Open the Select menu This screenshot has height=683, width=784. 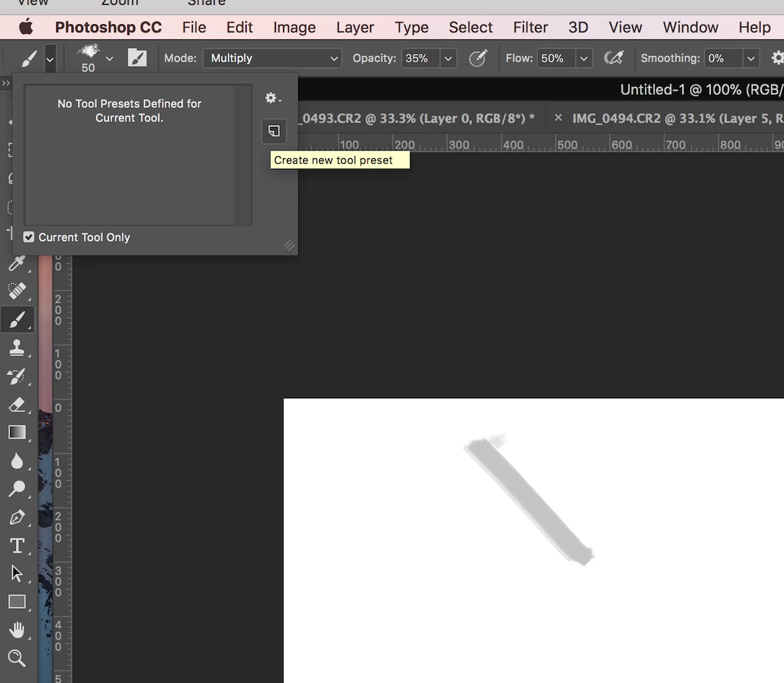tap(471, 27)
